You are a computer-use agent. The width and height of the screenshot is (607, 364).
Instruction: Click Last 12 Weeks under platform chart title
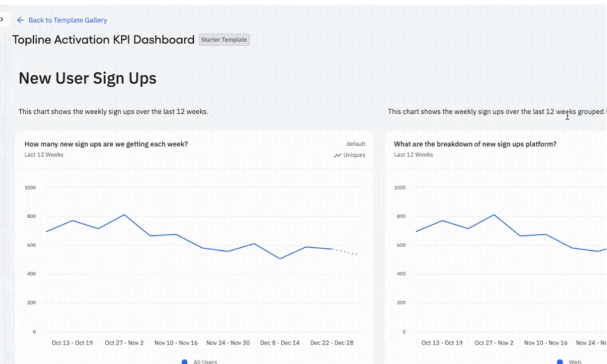tap(413, 155)
